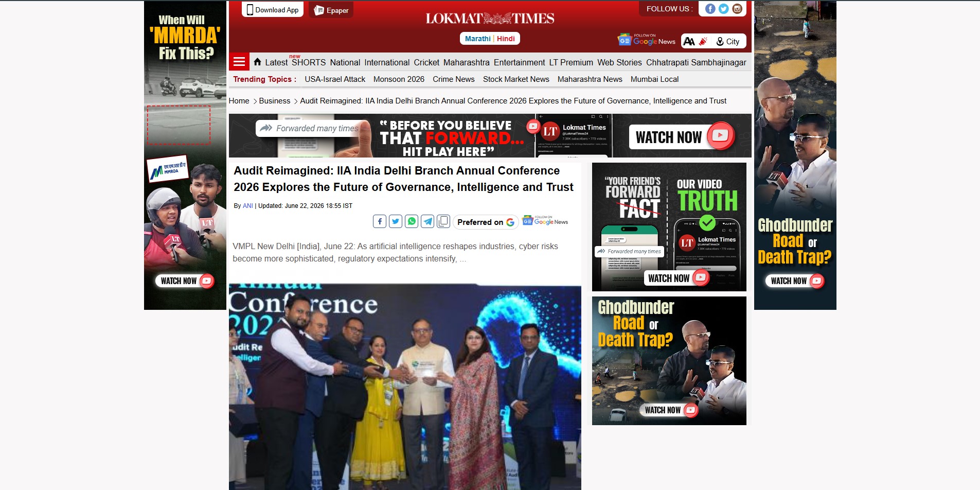Click Watch Now on MMRDA left ad
The height and width of the screenshot is (490, 980).
pyautogui.click(x=185, y=281)
